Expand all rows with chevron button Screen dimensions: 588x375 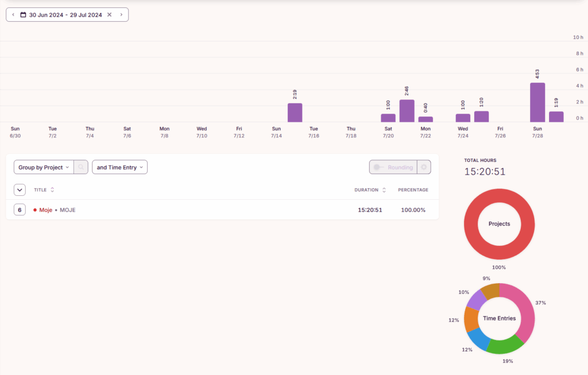pyautogui.click(x=20, y=190)
